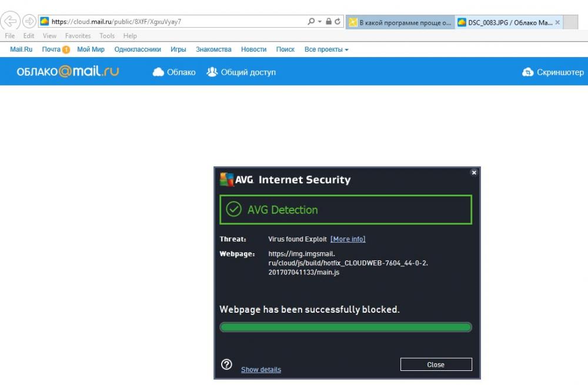Image resolution: width=588 pixels, height=385 pixels.
Task: Open the Tools menu
Action: [x=107, y=36]
